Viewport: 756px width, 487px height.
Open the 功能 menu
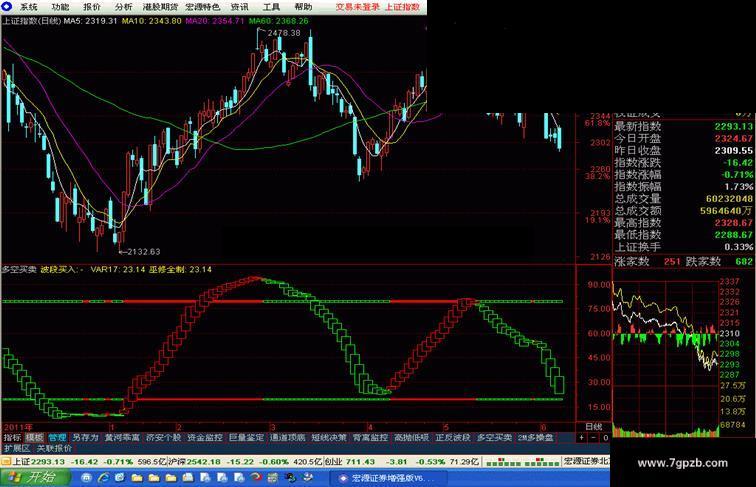click(60, 7)
